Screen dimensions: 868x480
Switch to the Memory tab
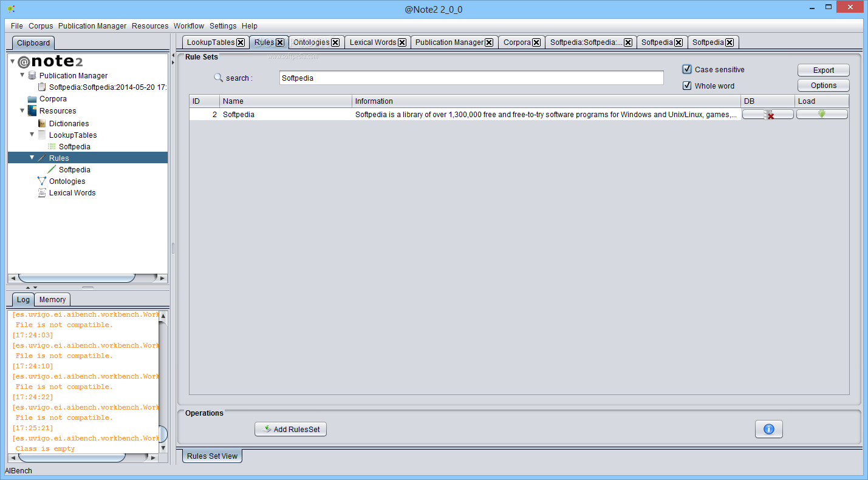tap(52, 299)
